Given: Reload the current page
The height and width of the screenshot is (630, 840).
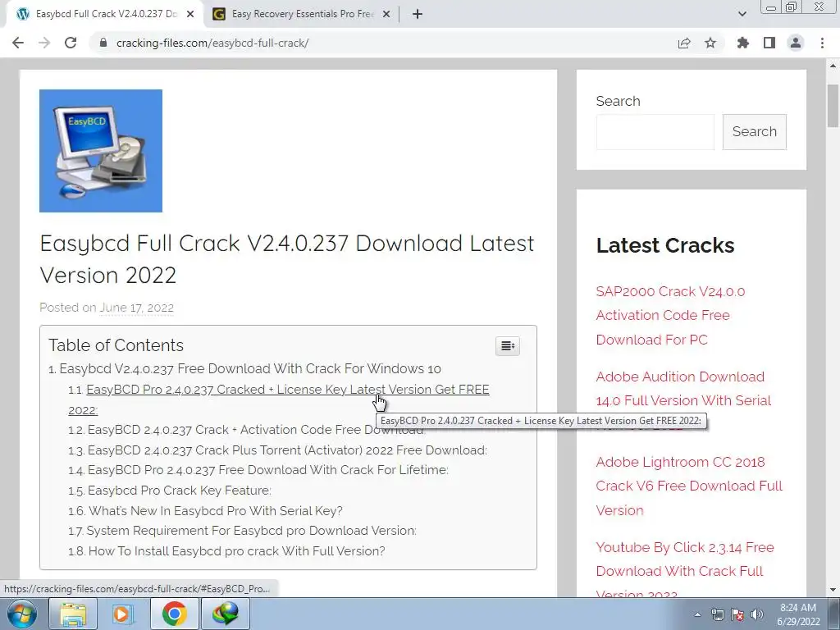Looking at the screenshot, I should pos(71,43).
